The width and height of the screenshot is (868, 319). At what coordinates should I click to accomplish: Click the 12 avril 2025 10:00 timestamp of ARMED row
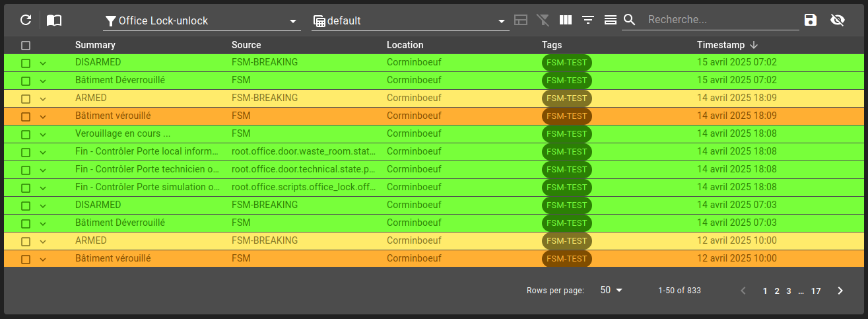[x=737, y=240]
